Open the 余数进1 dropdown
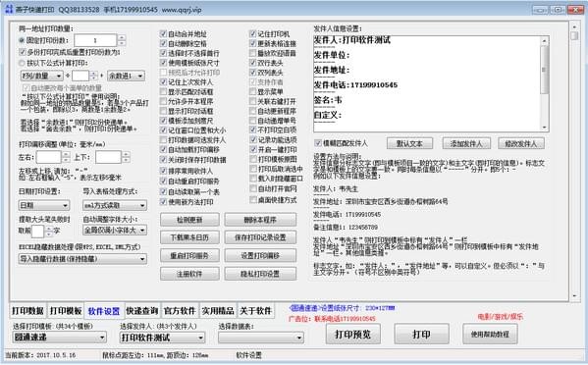 [126, 76]
